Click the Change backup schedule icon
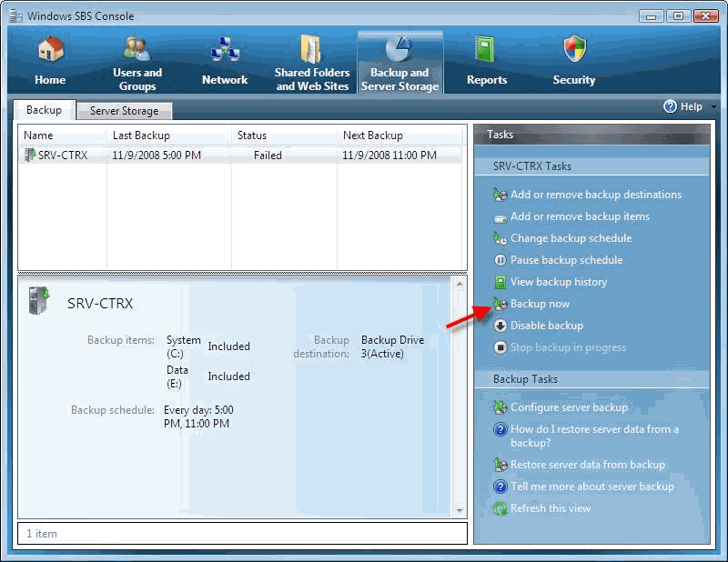 500,238
